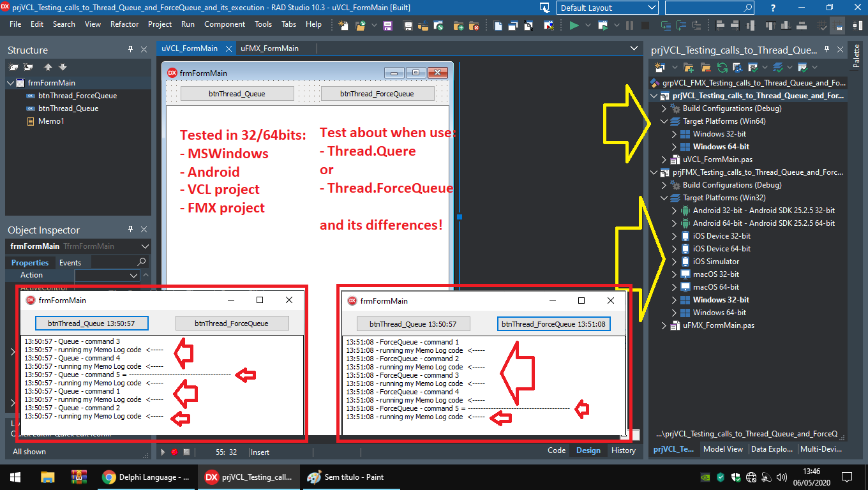Click New project icon in Projects panel
The image size is (868, 490).
659,67
